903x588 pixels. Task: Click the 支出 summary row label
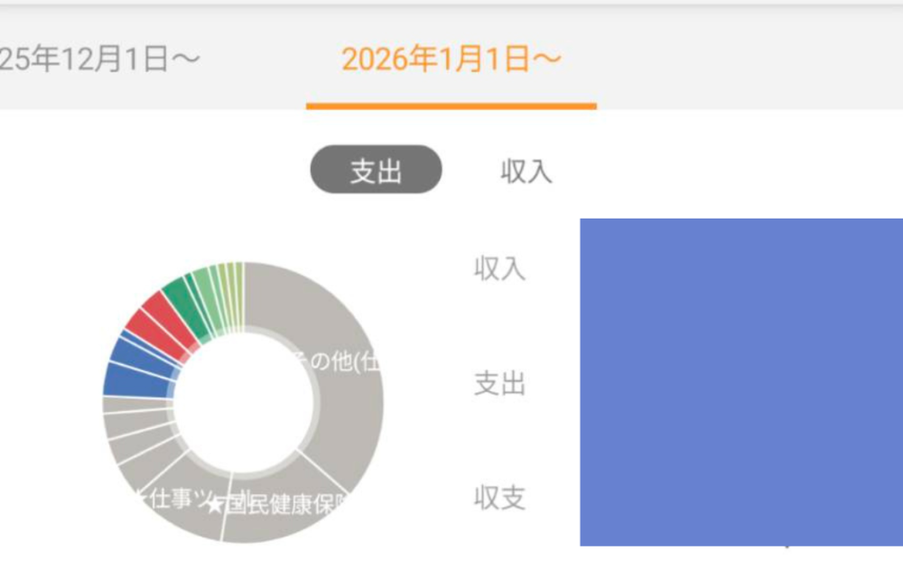tap(499, 385)
